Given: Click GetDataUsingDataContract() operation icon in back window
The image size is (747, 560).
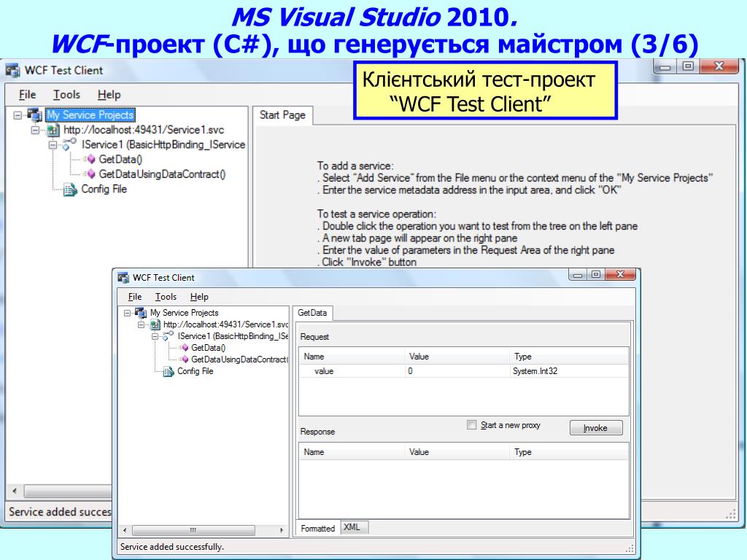Looking at the screenshot, I should (89, 174).
